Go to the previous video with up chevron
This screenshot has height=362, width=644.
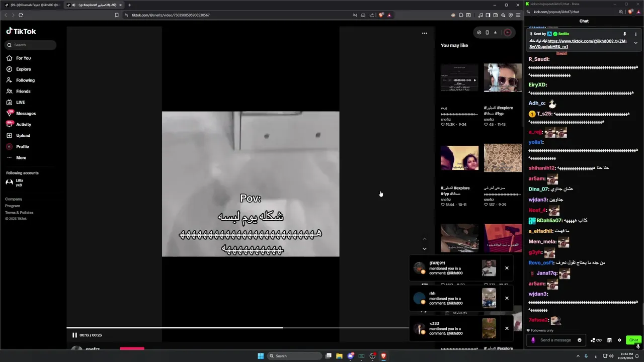pyautogui.click(x=425, y=239)
